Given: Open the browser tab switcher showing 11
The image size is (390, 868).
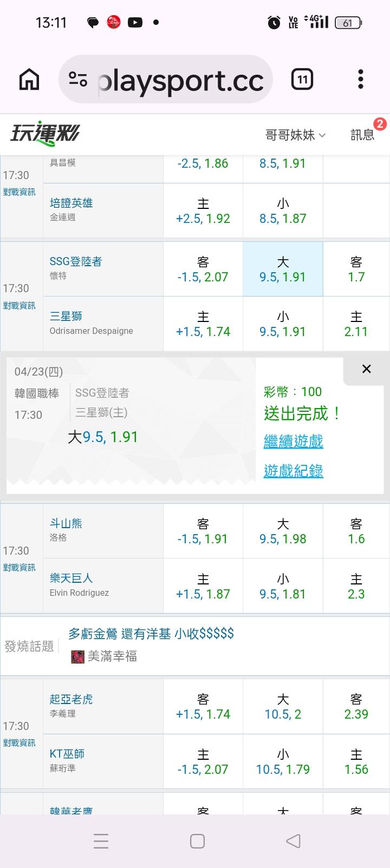Looking at the screenshot, I should pyautogui.click(x=302, y=80).
